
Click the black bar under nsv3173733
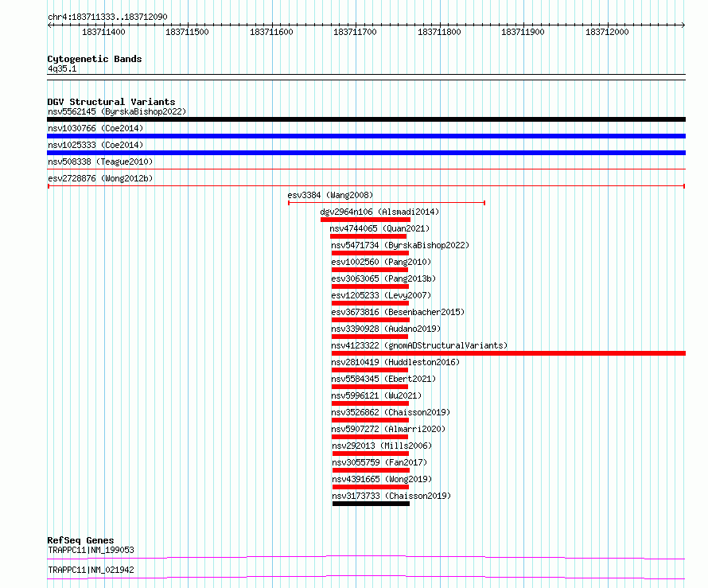tap(372, 504)
